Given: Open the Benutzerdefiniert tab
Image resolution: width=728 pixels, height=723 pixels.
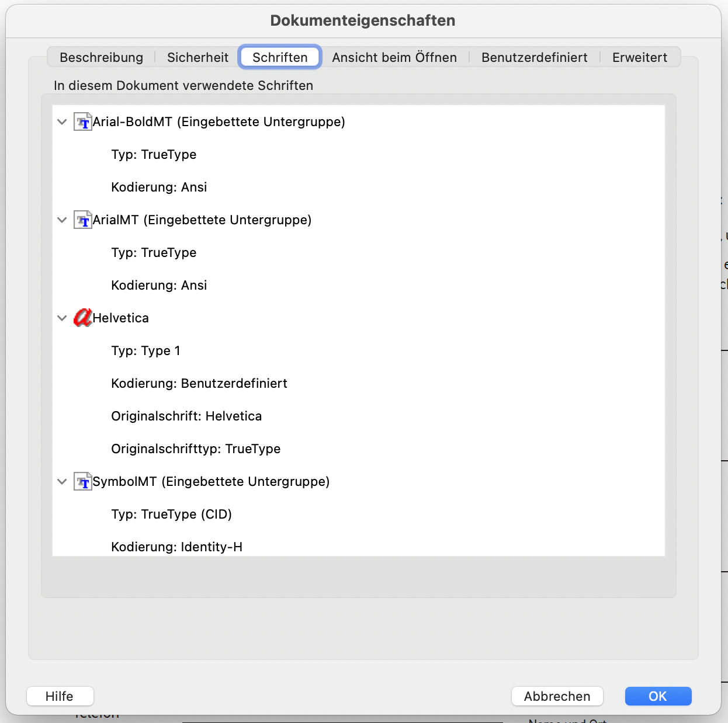Looking at the screenshot, I should coord(534,57).
